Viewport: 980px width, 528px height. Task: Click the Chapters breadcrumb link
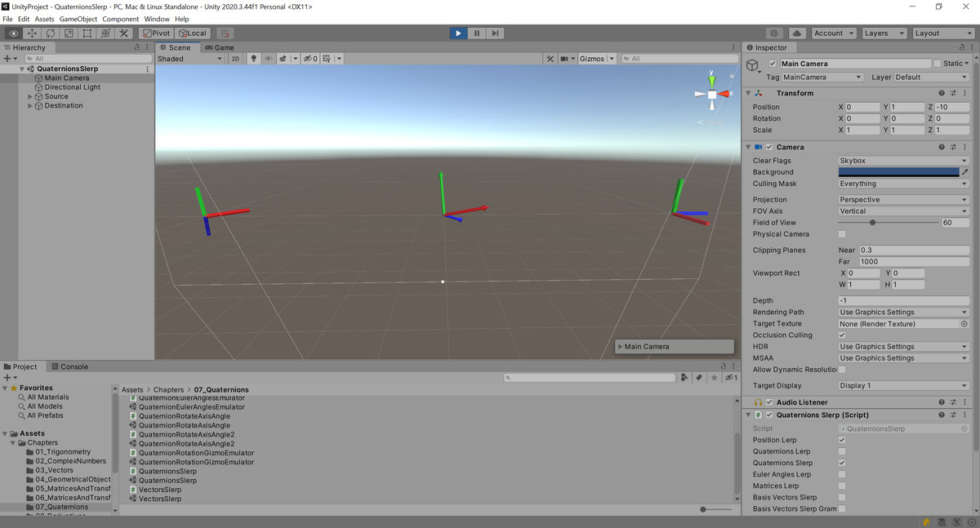point(168,390)
